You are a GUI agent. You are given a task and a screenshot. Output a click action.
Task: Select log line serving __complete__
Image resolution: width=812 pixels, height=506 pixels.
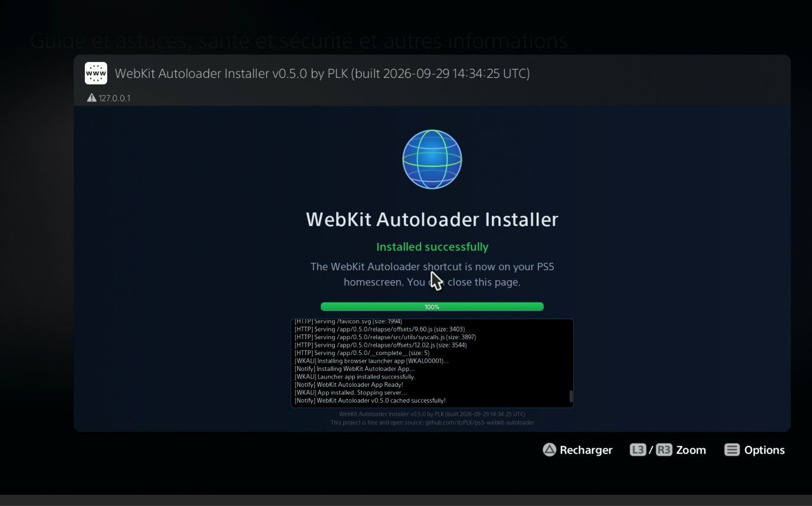[362, 353]
